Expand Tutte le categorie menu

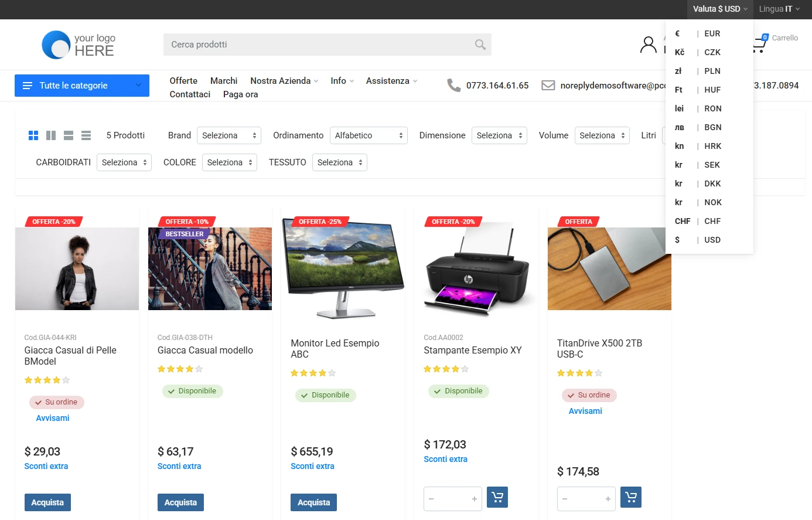82,86
